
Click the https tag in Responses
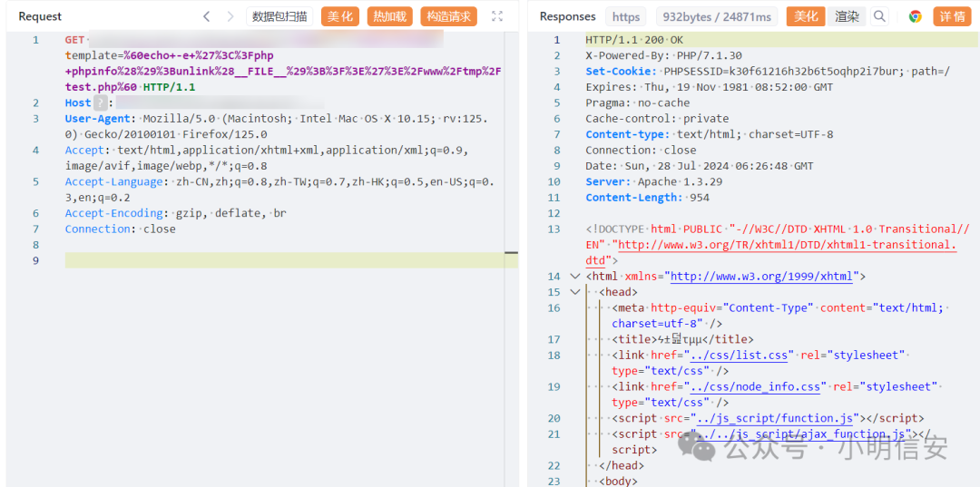(x=625, y=17)
